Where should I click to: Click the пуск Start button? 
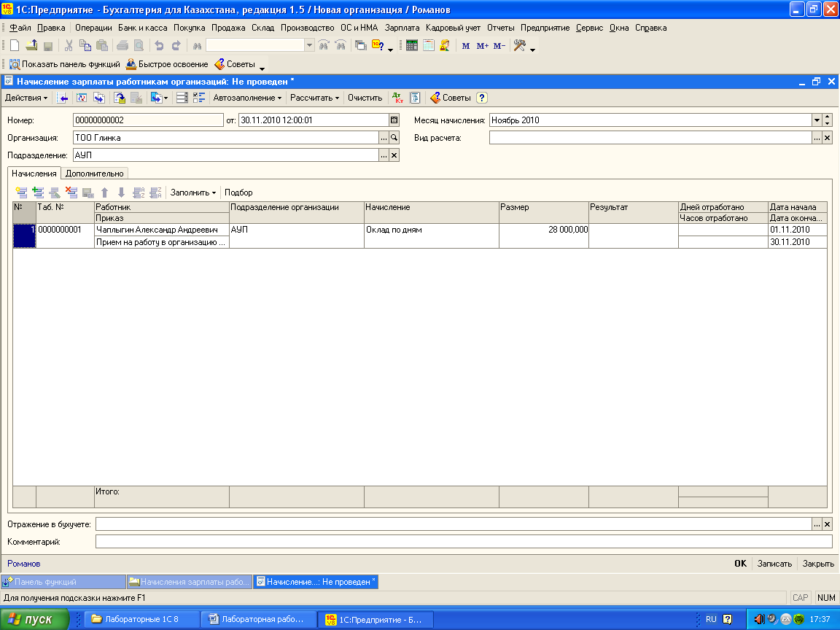(x=35, y=619)
